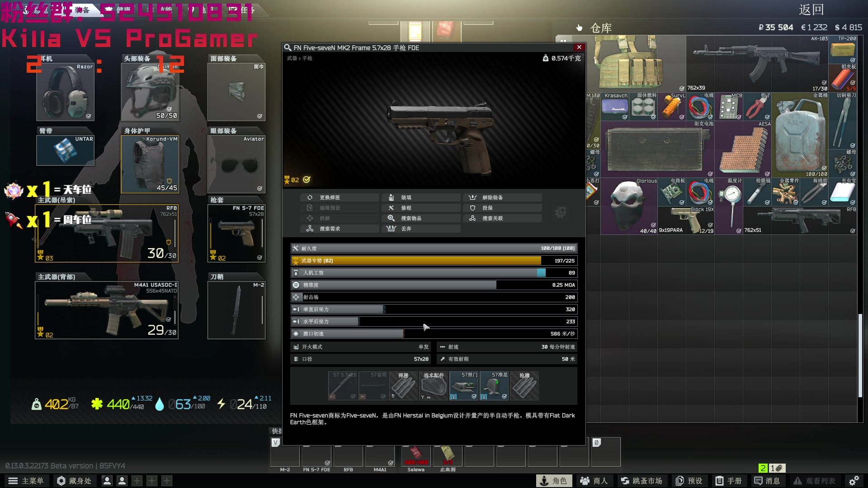The width and height of the screenshot is (868, 488).
Task: Click the Aviator eyewear slot
Action: click(236, 164)
